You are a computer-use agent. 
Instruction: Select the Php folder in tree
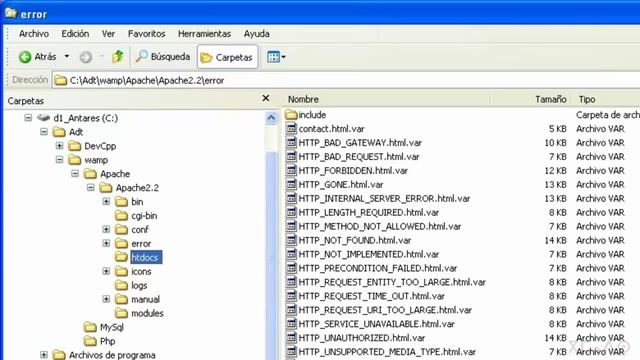click(x=108, y=341)
